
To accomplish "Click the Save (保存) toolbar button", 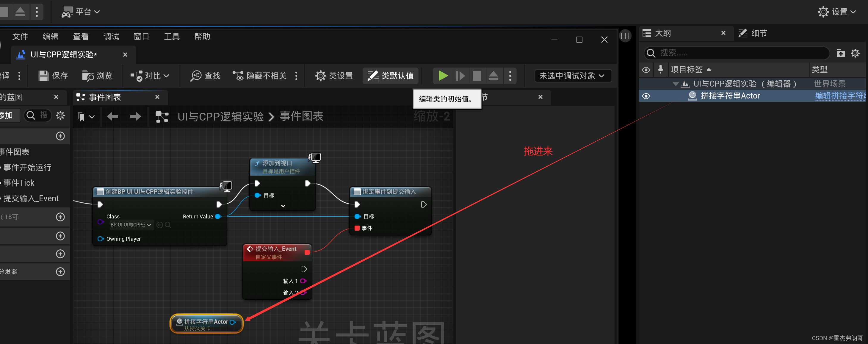I will point(53,76).
